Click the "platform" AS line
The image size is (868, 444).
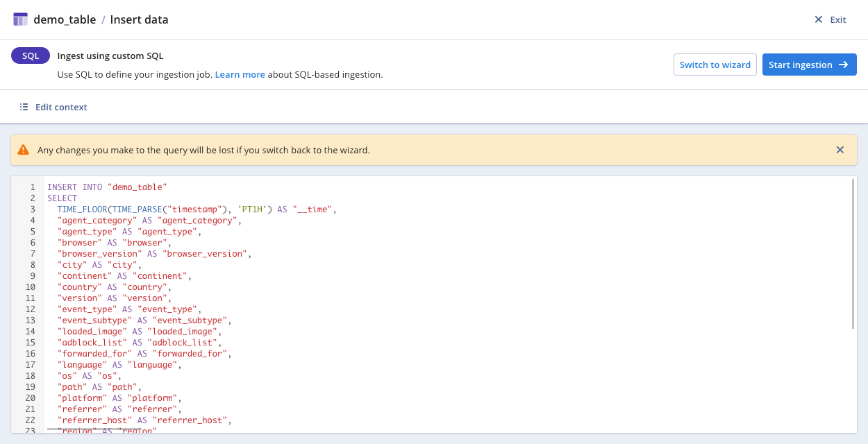click(119, 398)
